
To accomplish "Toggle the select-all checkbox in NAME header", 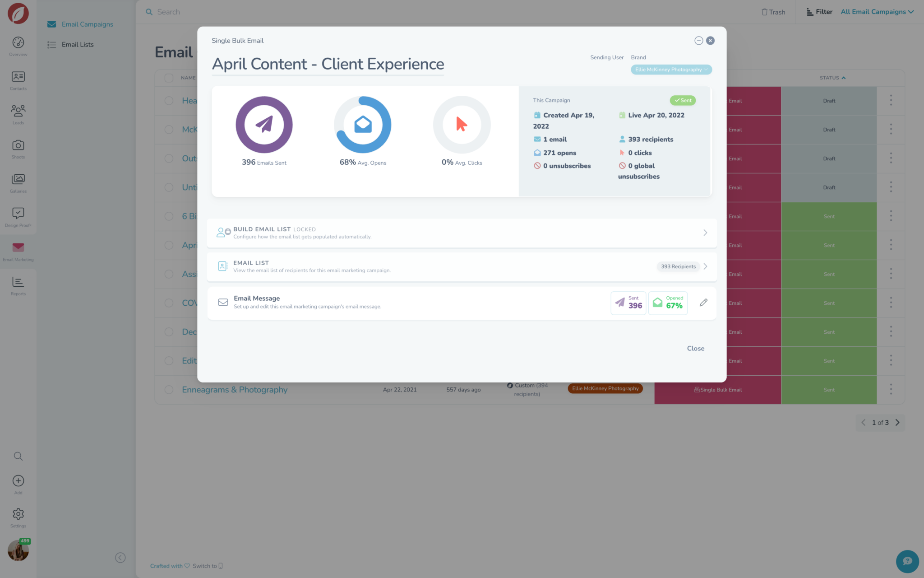I will pos(169,78).
